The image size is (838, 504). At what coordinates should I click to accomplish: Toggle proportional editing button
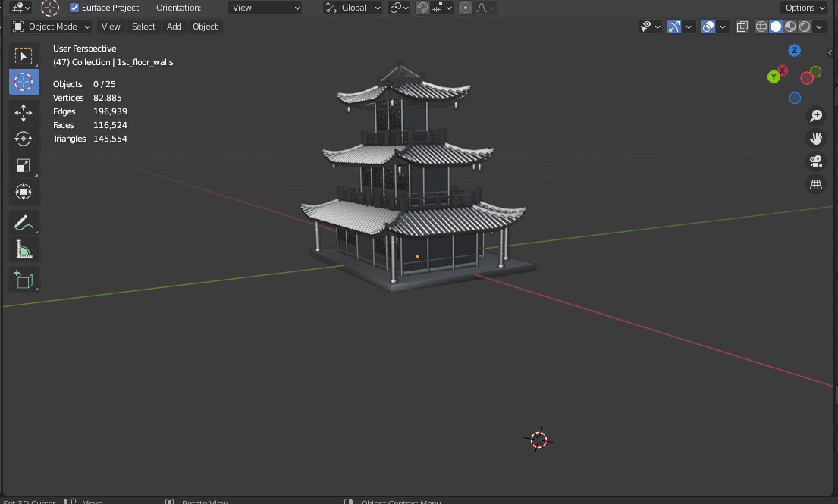466,8
